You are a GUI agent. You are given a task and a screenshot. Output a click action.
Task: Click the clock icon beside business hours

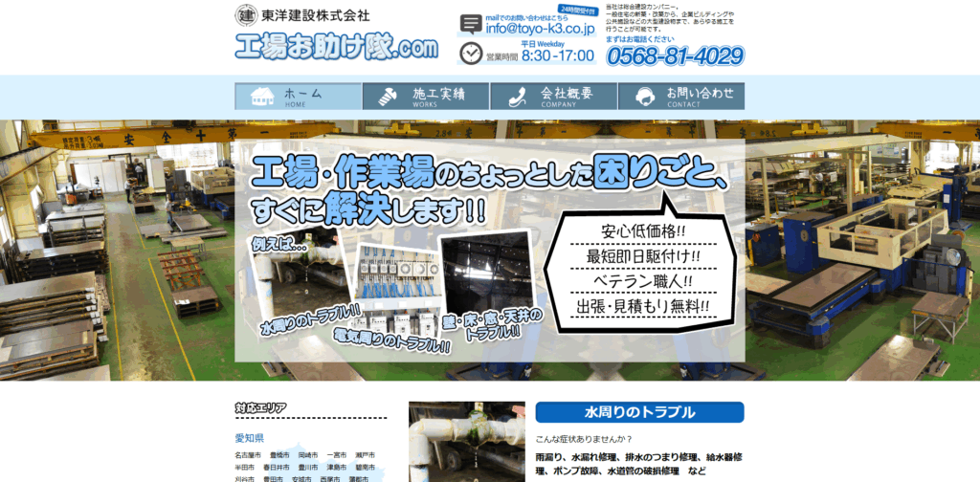coord(470,54)
